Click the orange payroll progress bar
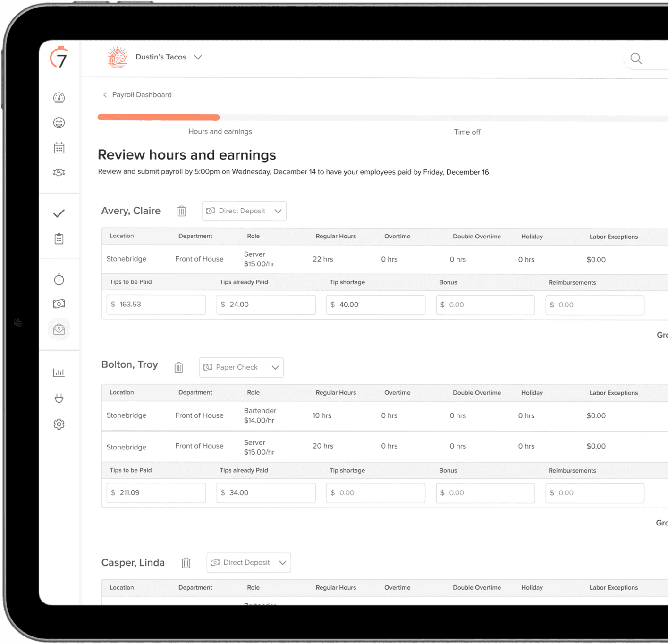This screenshot has height=644, width=668. click(x=159, y=117)
